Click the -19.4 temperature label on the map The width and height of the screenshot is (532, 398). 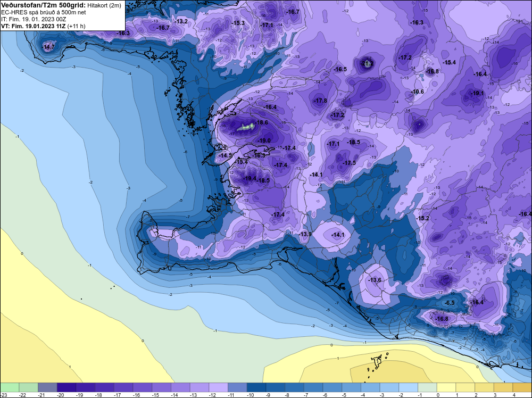[x=250, y=178]
